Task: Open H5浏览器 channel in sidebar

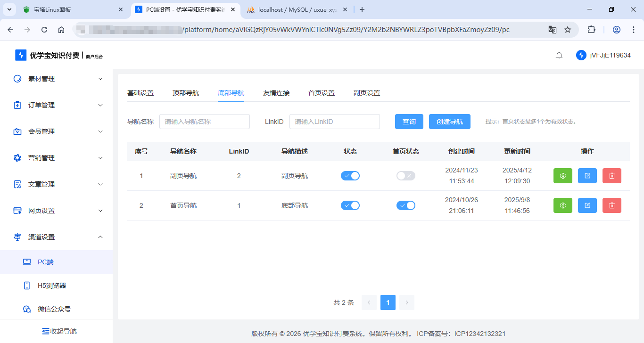Action: (x=52, y=286)
